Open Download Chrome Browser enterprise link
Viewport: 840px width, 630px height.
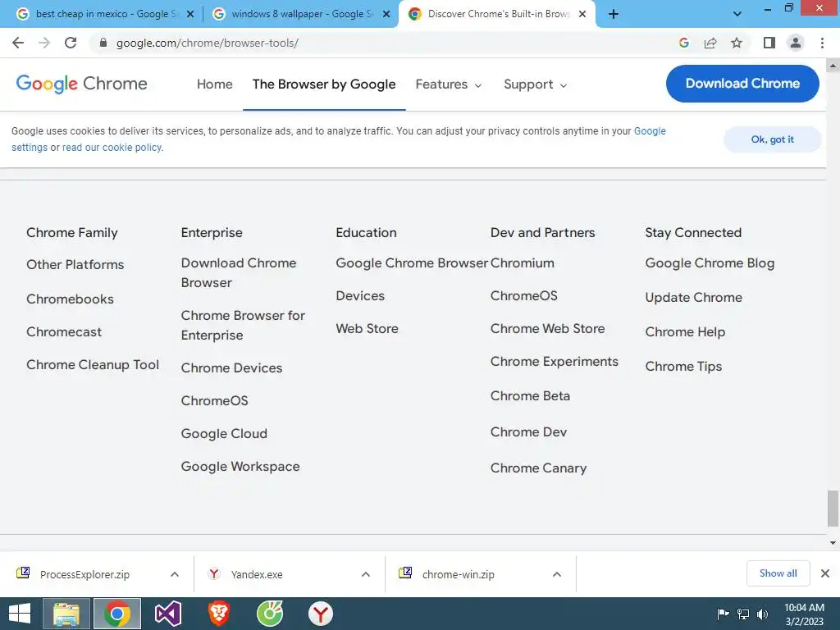click(239, 272)
